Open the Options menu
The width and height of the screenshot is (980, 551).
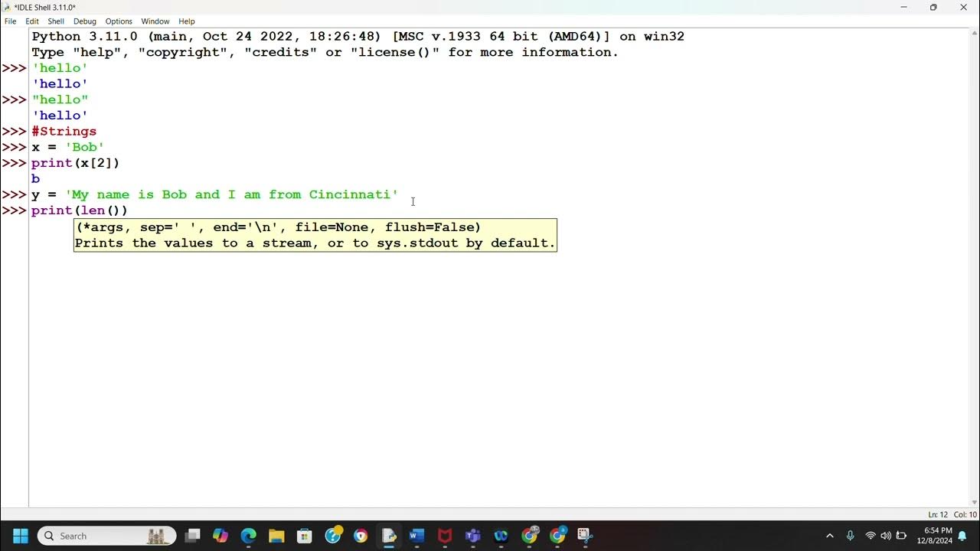click(119, 21)
